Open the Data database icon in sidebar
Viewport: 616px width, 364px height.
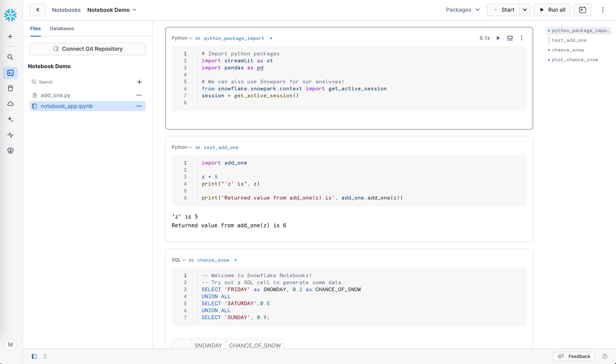[10, 88]
